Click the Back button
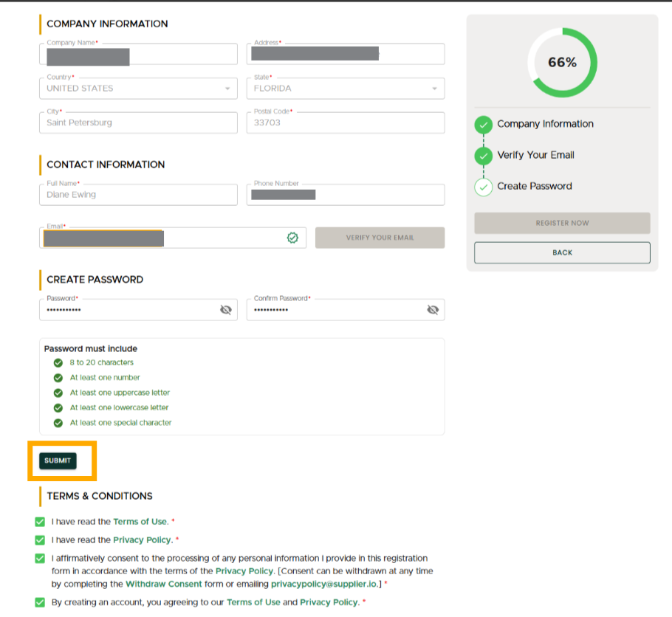Image resolution: width=672 pixels, height=617 pixels. coord(562,252)
